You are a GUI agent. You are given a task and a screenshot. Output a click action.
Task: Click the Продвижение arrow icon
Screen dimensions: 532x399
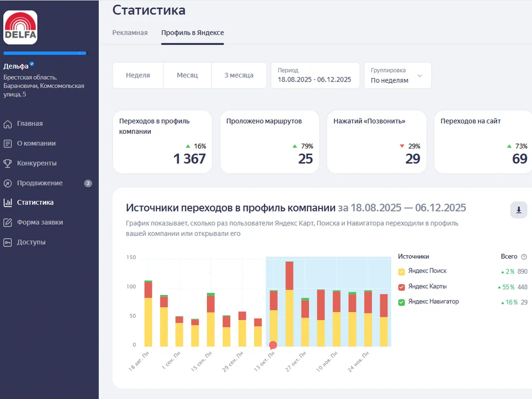coord(8,184)
